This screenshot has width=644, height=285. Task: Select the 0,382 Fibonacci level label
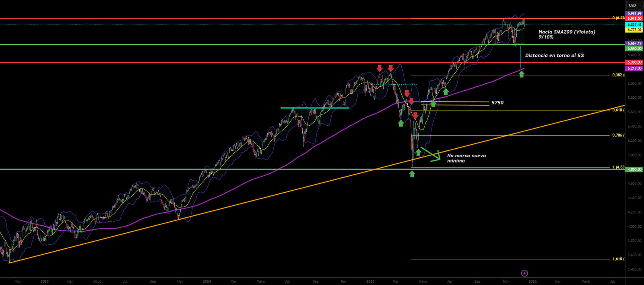(x=617, y=75)
